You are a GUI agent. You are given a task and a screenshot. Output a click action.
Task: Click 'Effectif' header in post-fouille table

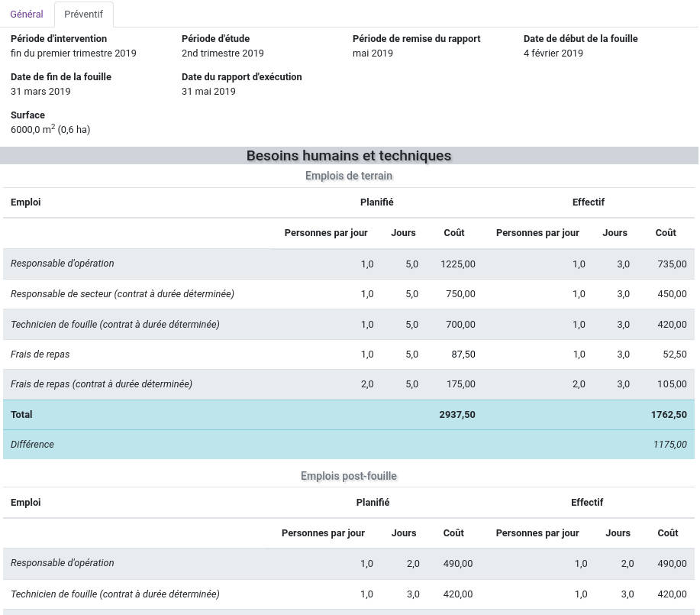pyautogui.click(x=587, y=503)
